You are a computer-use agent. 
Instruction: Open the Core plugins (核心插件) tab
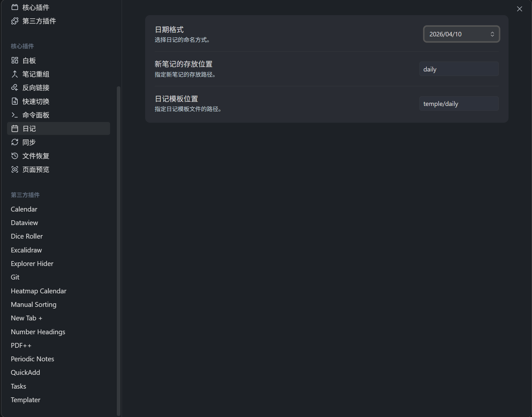pos(35,7)
